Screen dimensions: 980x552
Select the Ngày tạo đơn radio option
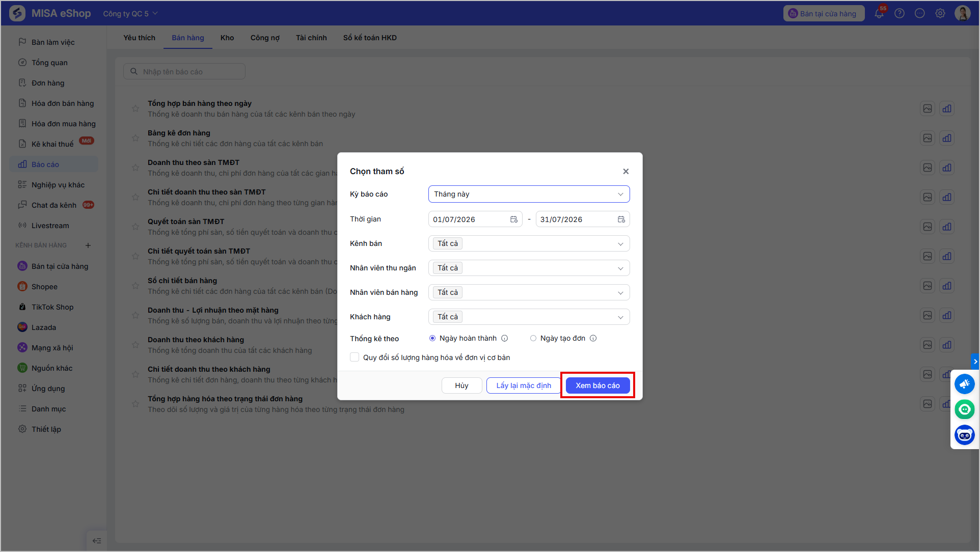(533, 338)
